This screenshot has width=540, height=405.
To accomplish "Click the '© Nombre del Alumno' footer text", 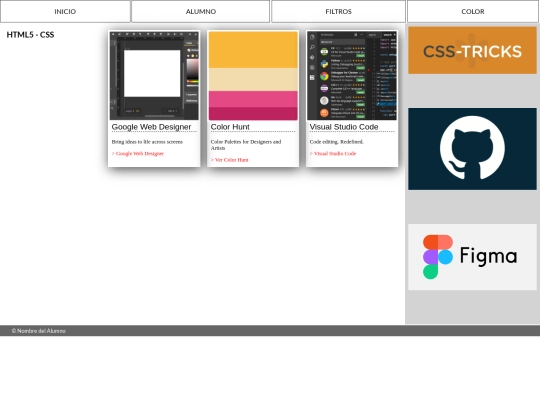I will (39, 331).
